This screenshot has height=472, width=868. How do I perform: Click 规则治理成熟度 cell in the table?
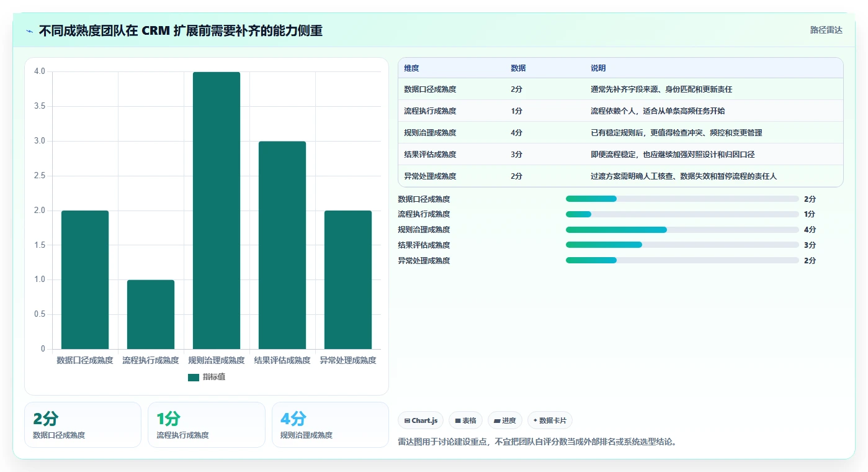coord(430,133)
